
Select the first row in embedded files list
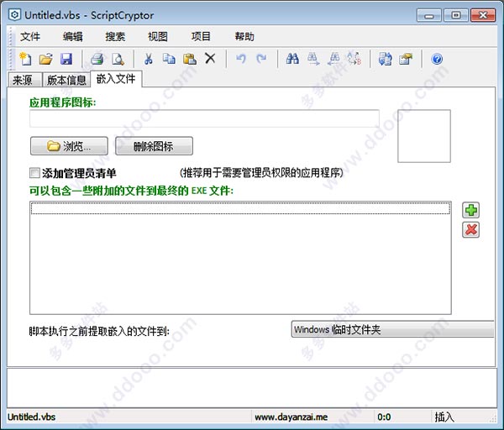coord(240,208)
